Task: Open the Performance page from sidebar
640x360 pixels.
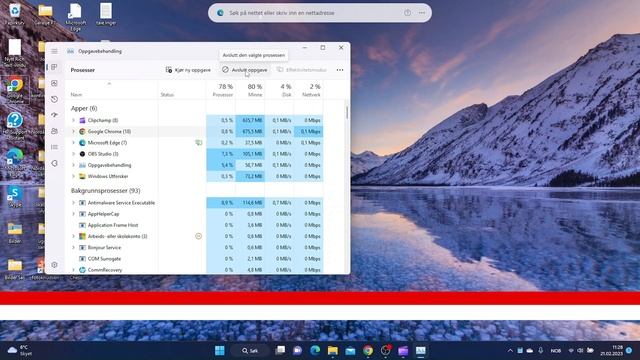Action: pos(54,83)
